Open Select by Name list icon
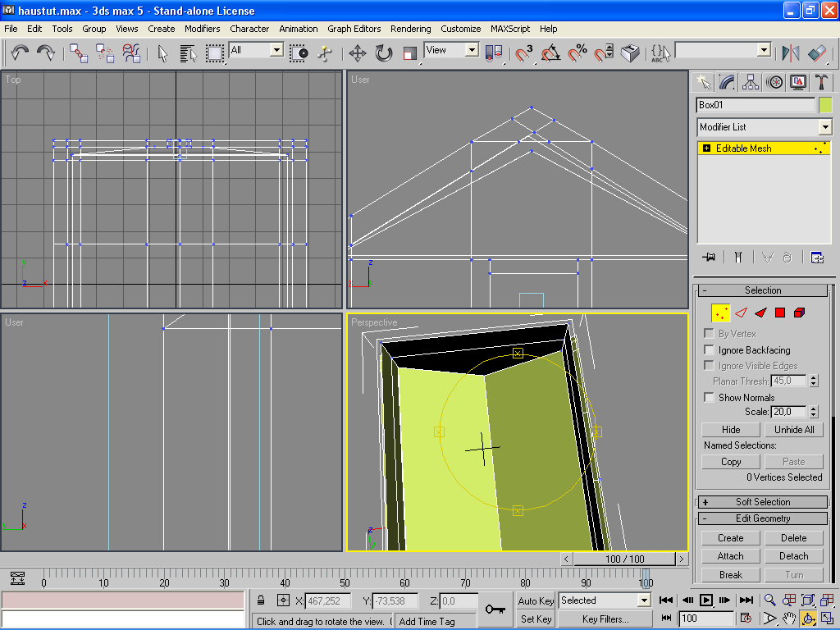 click(188, 53)
